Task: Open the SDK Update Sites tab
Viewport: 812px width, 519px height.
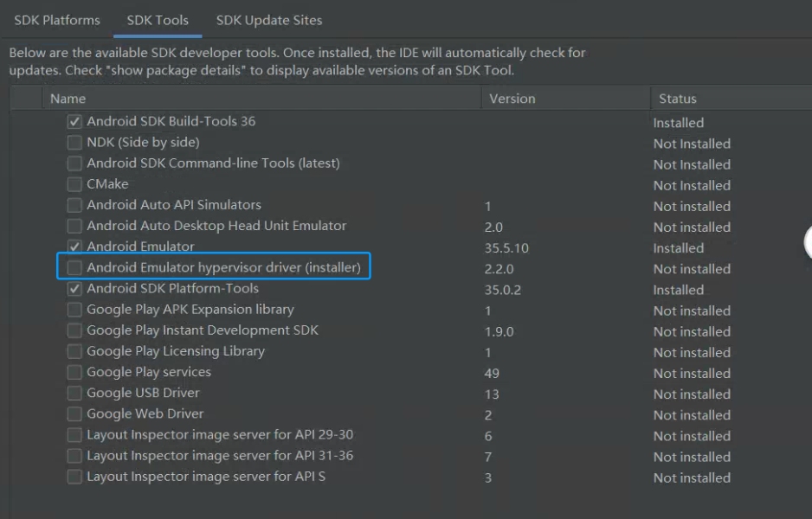Action: [x=268, y=20]
